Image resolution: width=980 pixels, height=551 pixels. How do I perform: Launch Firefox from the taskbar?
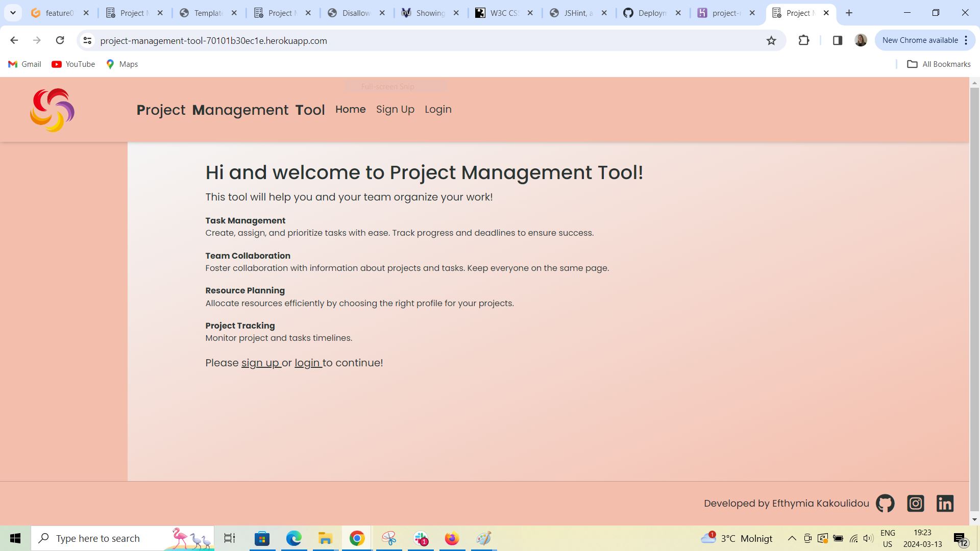pos(452,538)
